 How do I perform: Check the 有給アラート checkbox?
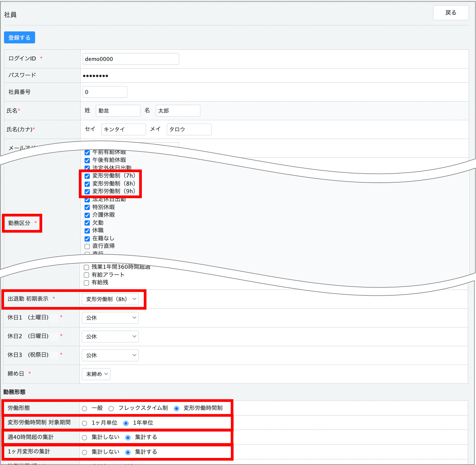click(86, 275)
